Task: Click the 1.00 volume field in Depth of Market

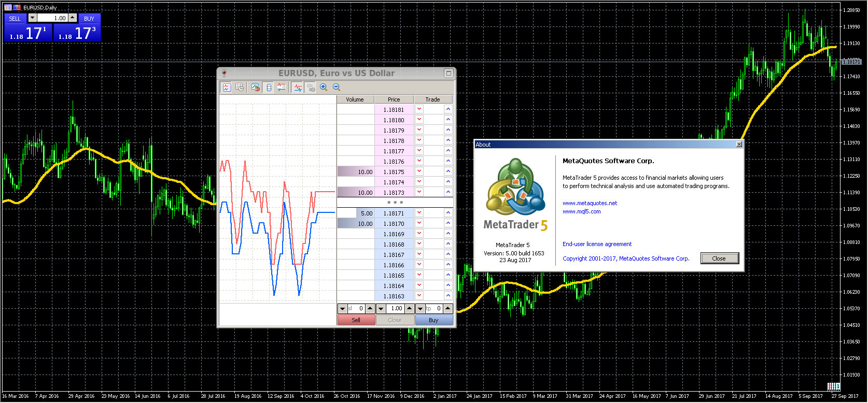Action: tap(395, 309)
